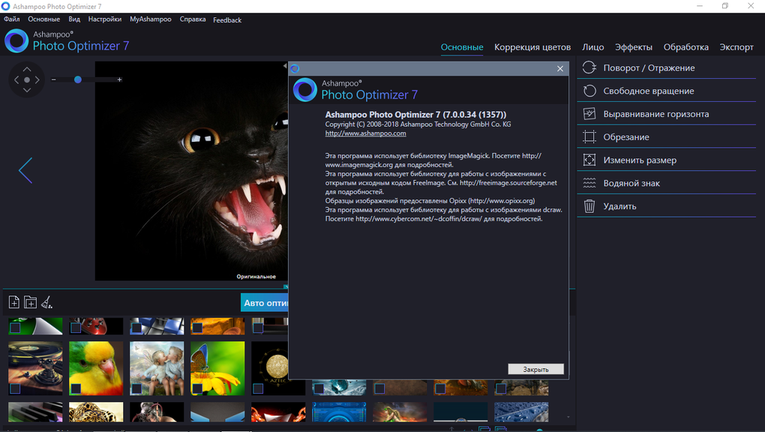The width and height of the screenshot is (765, 432).
Task: Click the trash icon (Удалить)
Action: pyautogui.click(x=589, y=206)
